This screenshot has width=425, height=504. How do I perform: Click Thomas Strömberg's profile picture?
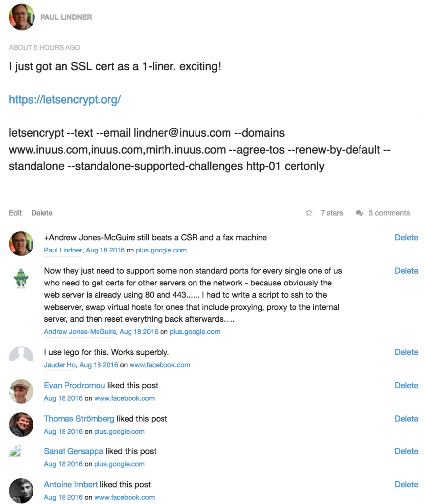click(x=21, y=424)
